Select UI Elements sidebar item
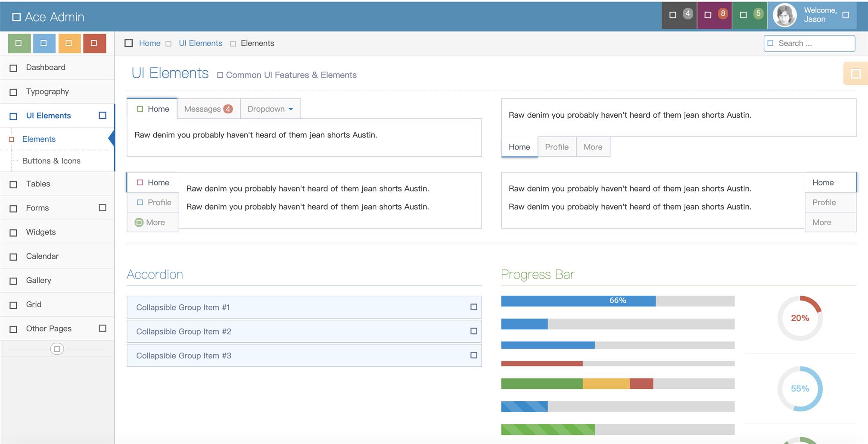 pos(57,116)
